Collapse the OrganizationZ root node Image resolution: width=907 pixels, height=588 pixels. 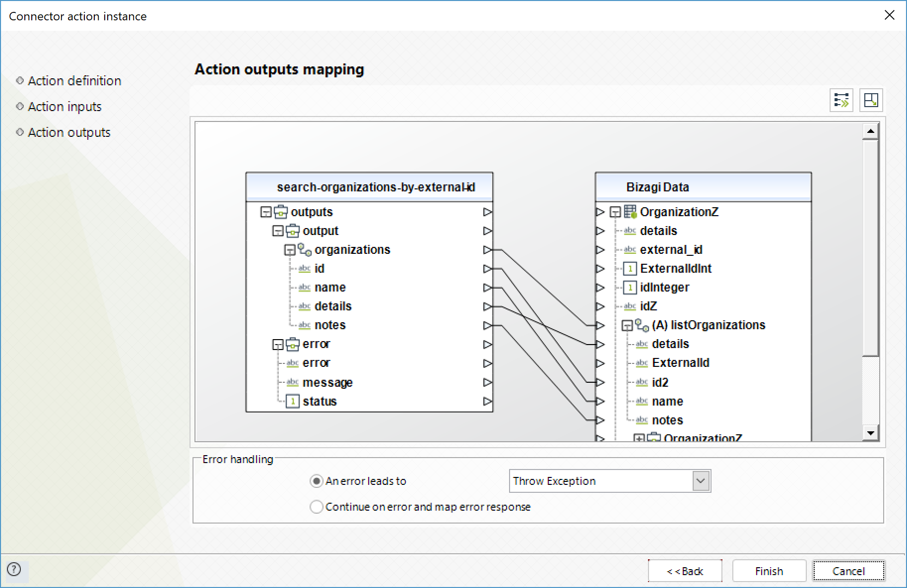[x=615, y=212]
